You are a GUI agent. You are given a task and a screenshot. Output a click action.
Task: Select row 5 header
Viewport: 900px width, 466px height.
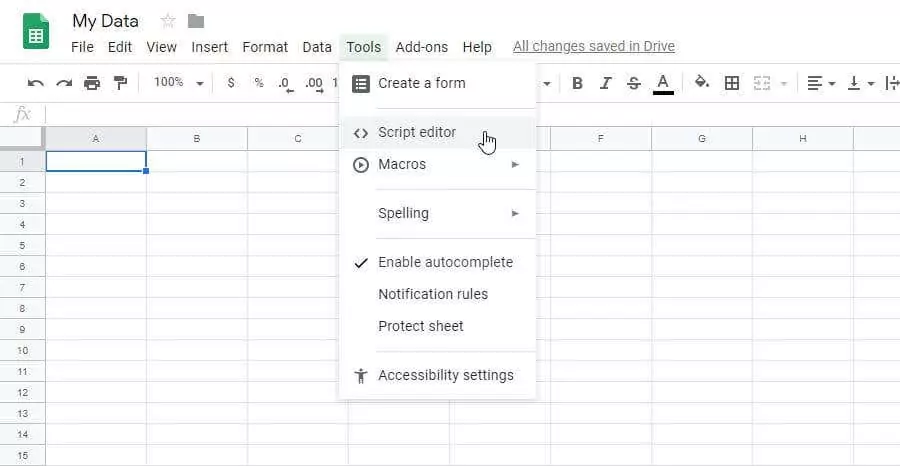22,246
